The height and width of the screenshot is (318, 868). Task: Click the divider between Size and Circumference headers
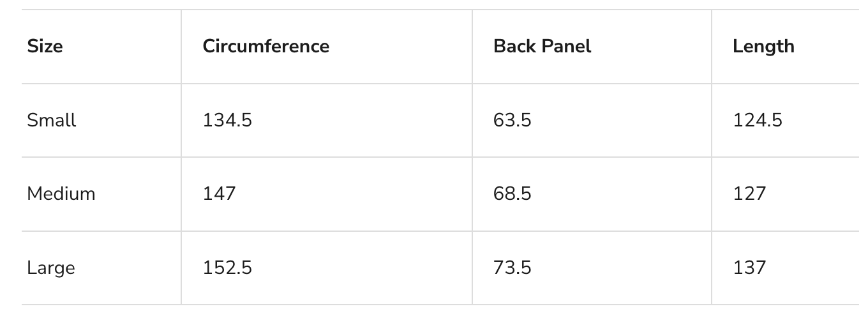tap(181, 47)
